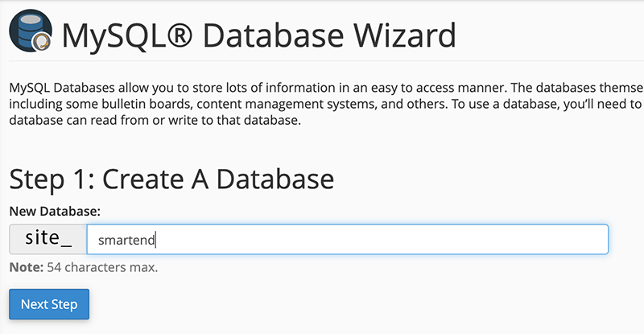This screenshot has width=644, height=334.
Task: Click the MySQL Database Wizard icon
Action: coord(30,33)
